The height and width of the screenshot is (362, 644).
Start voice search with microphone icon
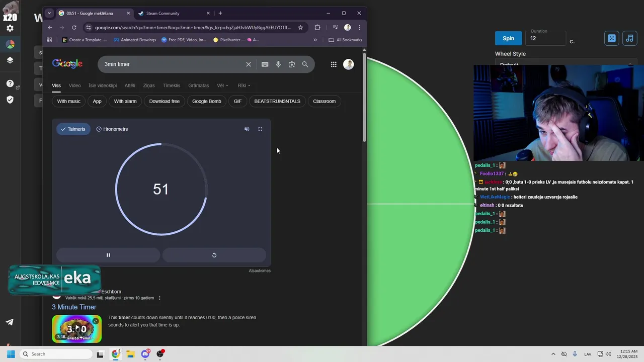[x=278, y=64]
